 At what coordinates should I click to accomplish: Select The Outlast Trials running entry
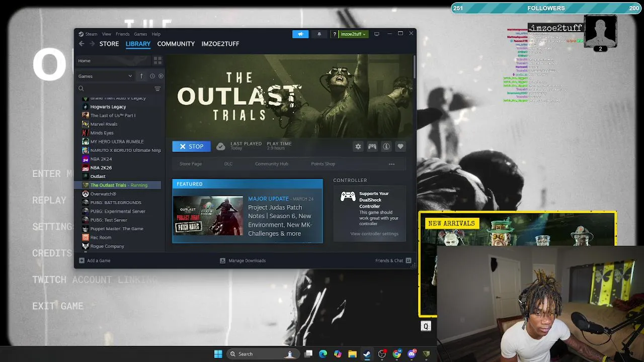coord(119,185)
